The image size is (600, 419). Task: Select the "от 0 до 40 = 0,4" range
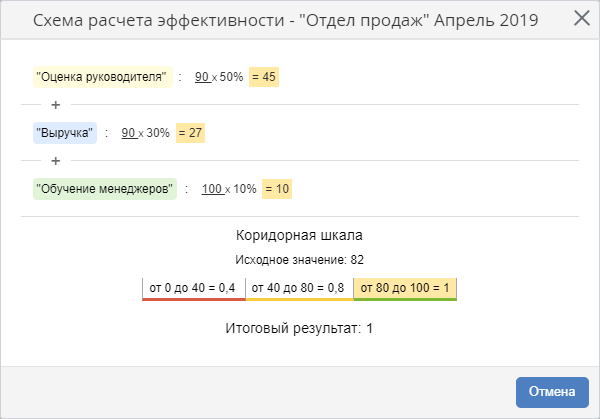193,288
